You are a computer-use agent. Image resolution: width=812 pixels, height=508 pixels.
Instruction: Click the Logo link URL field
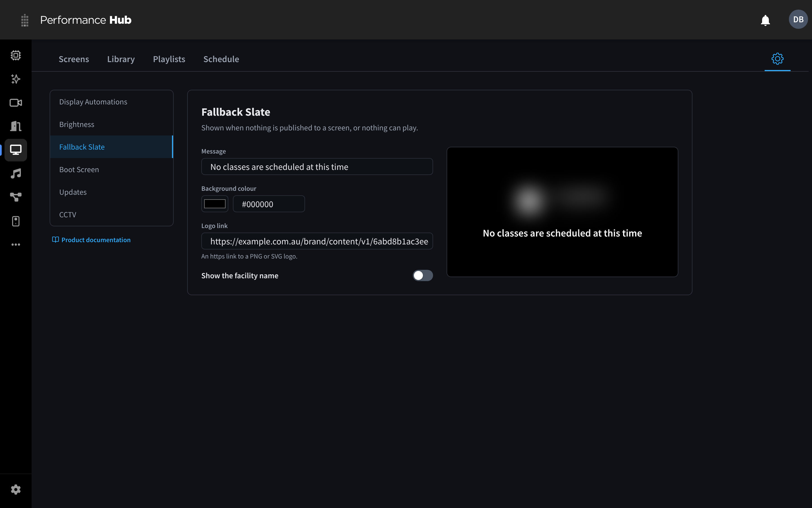(317, 241)
